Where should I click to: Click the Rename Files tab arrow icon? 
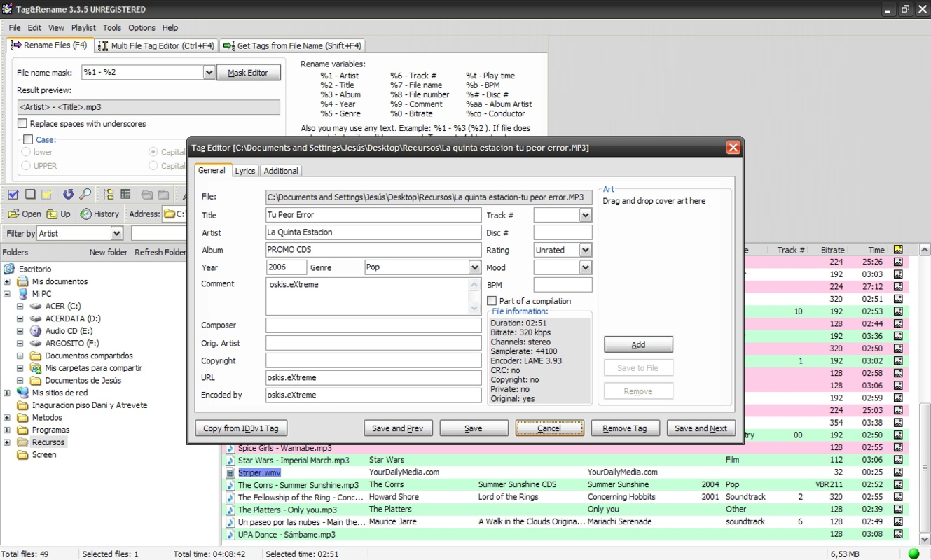point(16,45)
